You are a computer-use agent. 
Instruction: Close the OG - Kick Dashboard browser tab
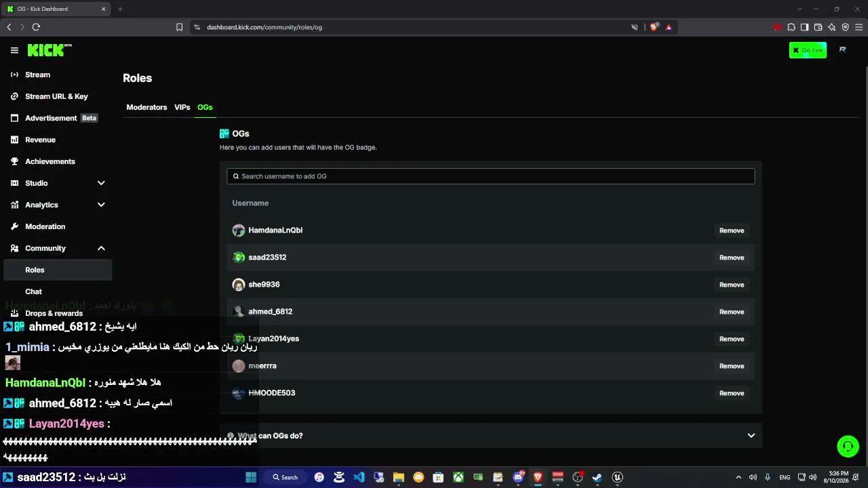click(104, 9)
